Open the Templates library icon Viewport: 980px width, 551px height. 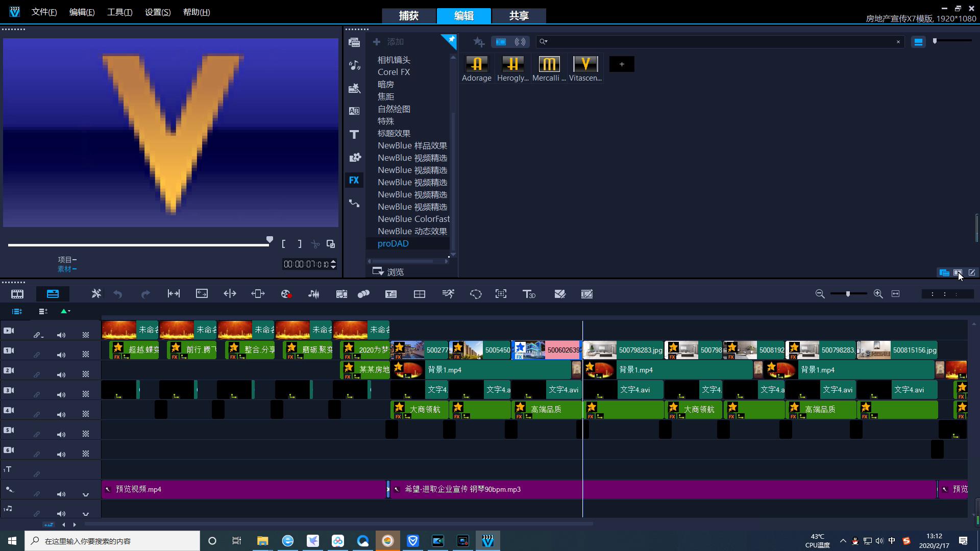pos(354,88)
